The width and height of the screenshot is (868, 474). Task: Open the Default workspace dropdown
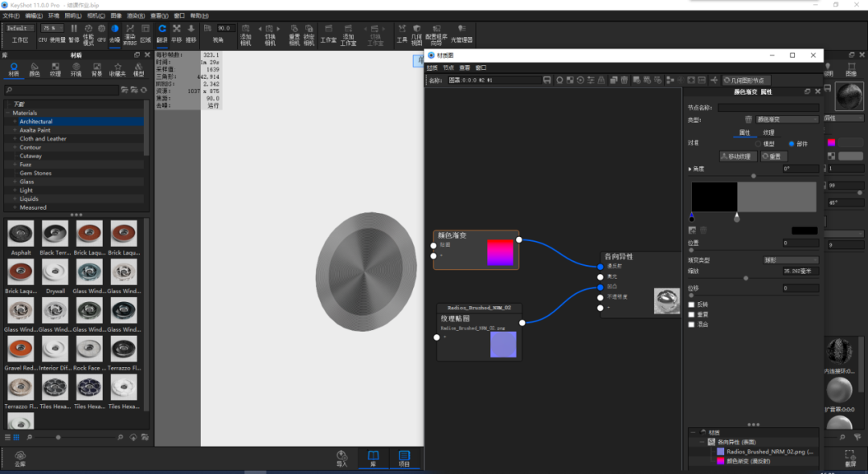pyautogui.click(x=20, y=28)
